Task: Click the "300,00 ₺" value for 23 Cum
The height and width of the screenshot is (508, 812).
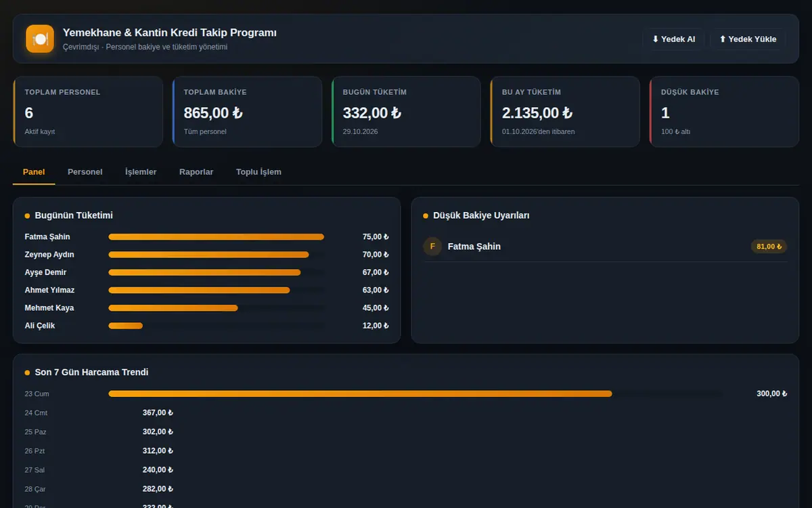Action: click(772, 394)
